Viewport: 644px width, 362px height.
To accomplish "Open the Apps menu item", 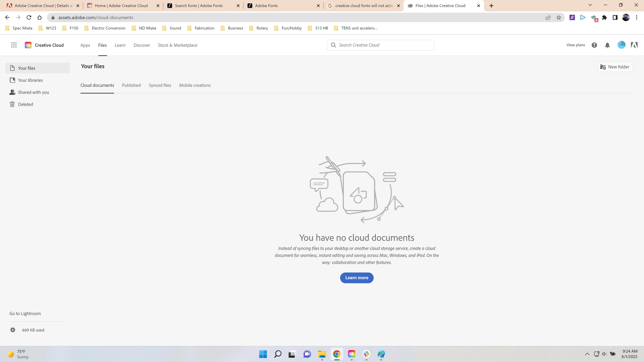I will click(x=85, y=45).
